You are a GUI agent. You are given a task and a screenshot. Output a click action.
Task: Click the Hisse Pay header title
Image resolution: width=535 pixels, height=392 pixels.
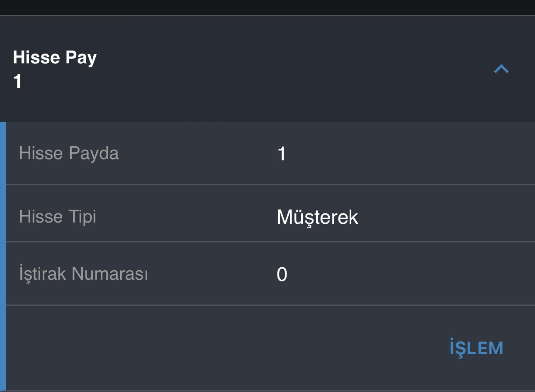(55, 58)
